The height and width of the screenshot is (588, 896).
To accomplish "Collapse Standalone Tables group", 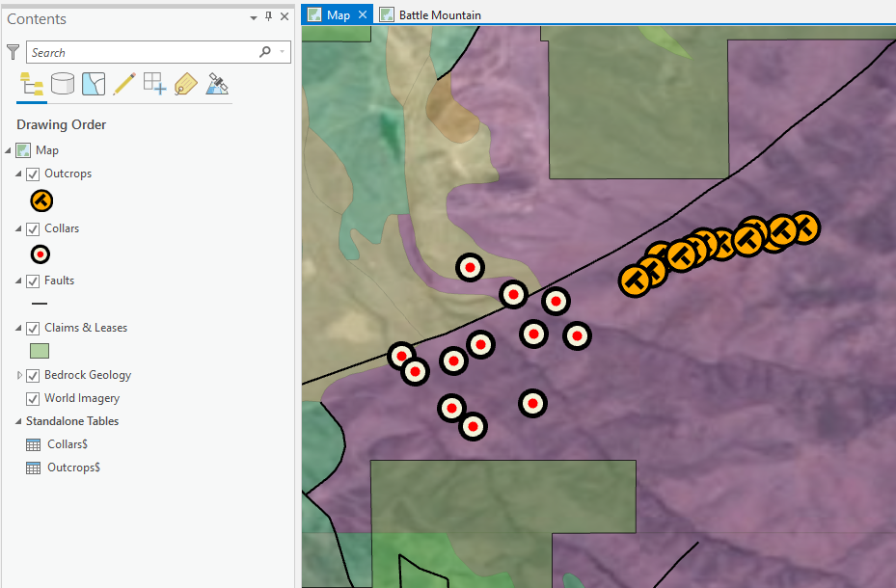I will point(18,421).
